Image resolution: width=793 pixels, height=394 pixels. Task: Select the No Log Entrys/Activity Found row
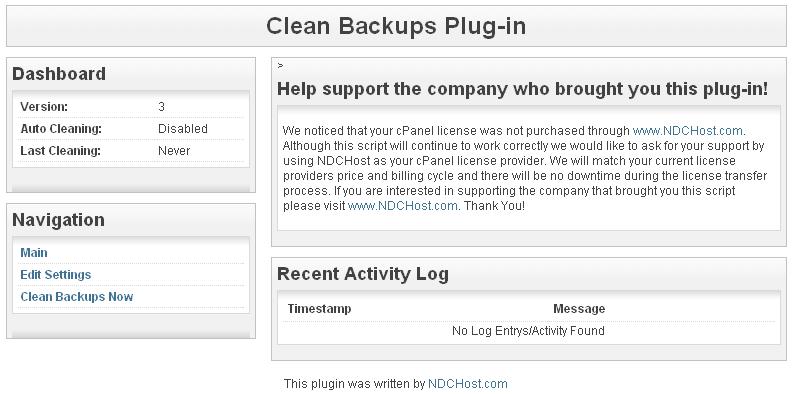click(528, 331)
